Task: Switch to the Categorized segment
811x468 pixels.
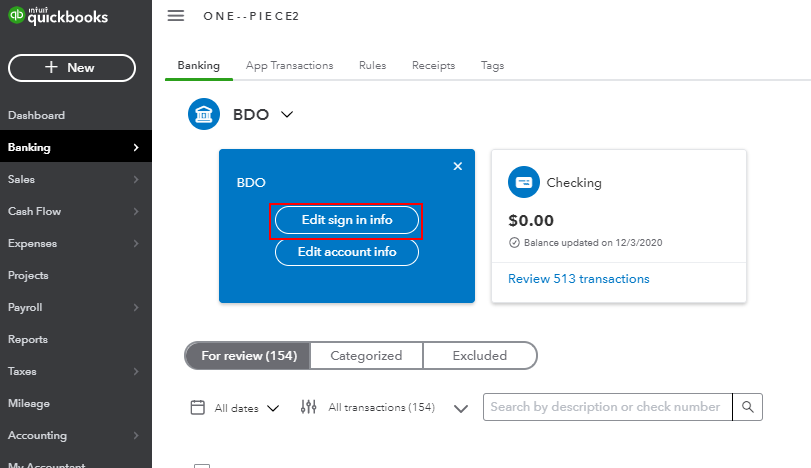Action: [x=366, y=355]
